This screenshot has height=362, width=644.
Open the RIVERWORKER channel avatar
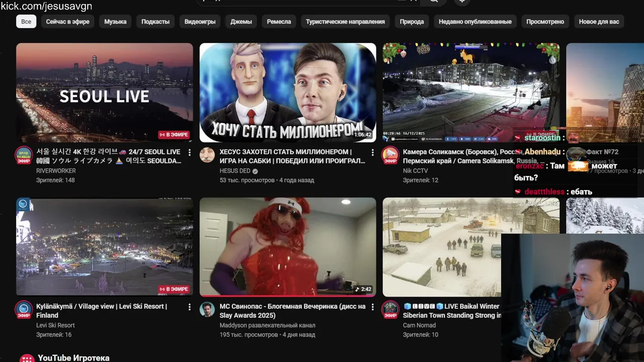[x=24, y=155]
